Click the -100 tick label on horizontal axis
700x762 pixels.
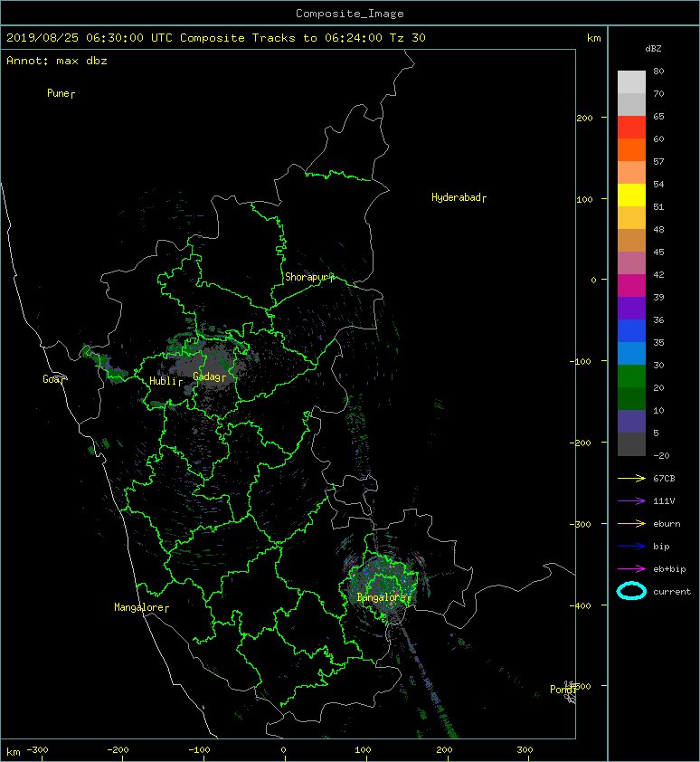pos(199,750)
